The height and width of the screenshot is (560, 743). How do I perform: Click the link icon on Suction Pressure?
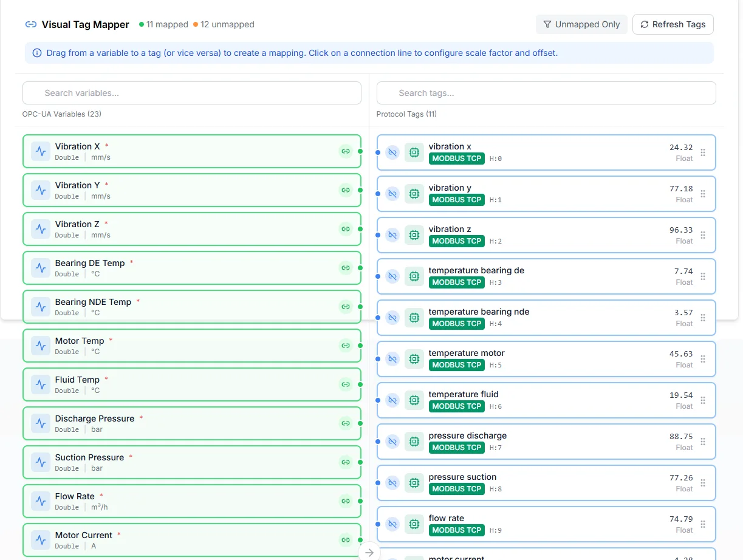[346, 462]
